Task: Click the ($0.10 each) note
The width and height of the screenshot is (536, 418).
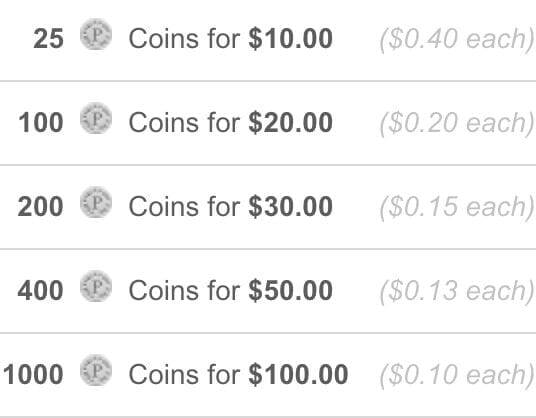Action: pyautogui.click(x=457, y=376)
